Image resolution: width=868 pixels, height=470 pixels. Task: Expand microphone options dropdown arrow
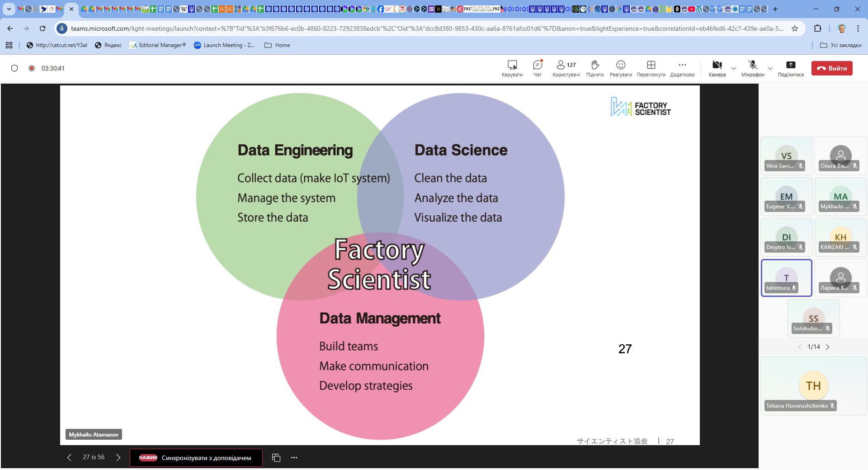770,68
